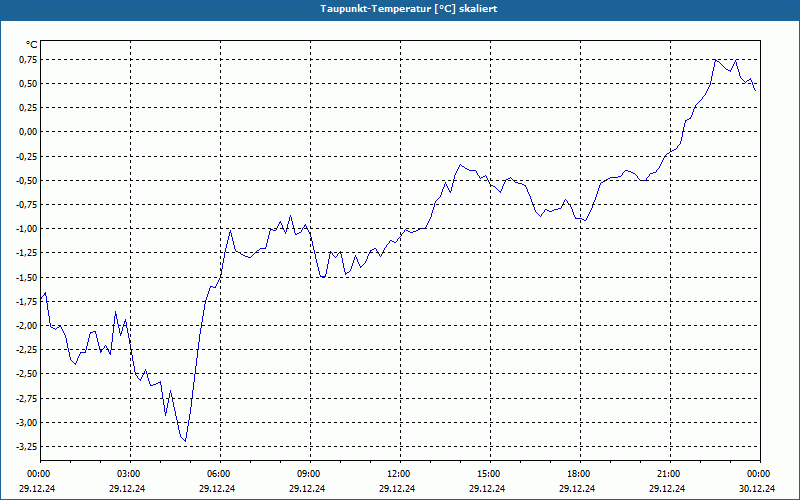The height and width of the screenshot is (500, 800).
Task: Click the -3,25 y-axis label
Action: coord(27,446)
